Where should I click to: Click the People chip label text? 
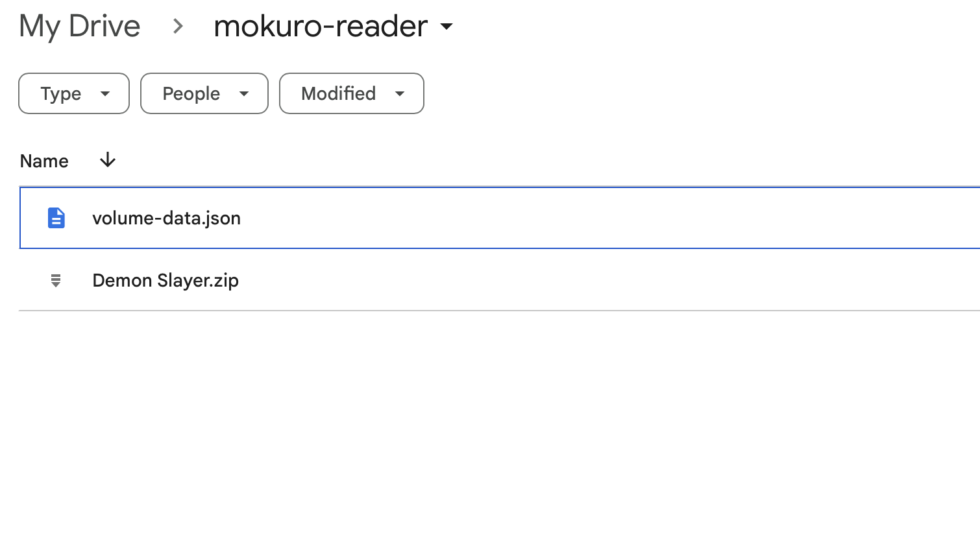pyautogui.click(x=191, y=94)
